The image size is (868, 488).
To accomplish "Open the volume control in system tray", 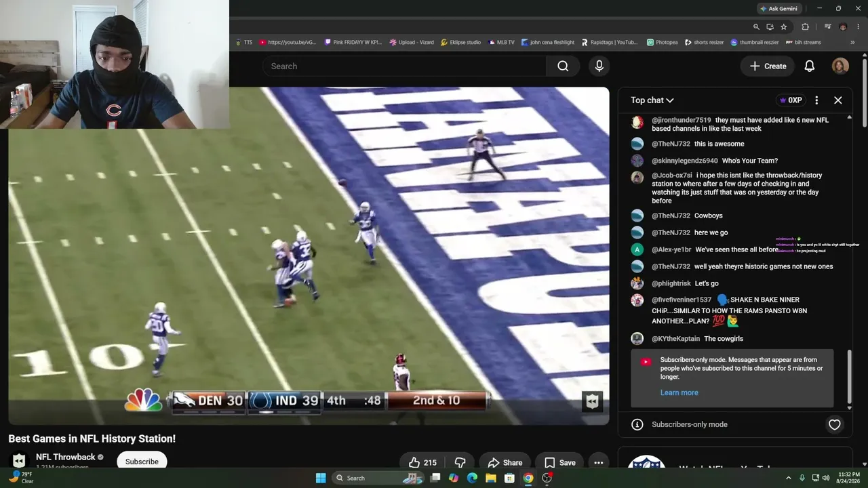I will click(826, 478).
